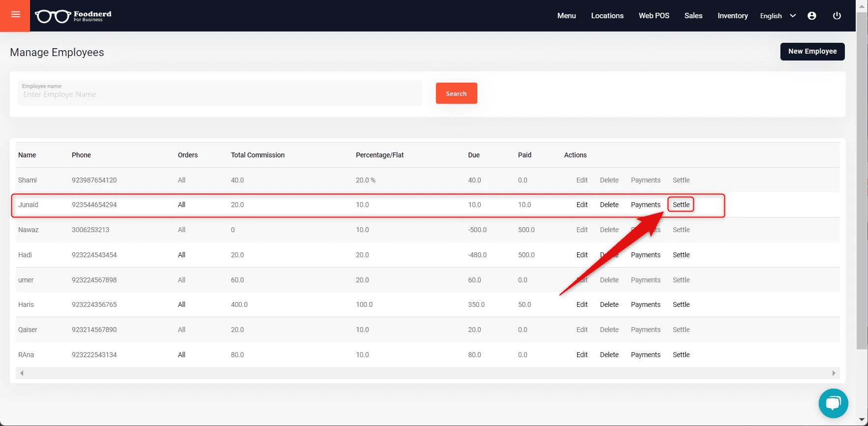Open Payments for Haris
The image size is (868, 426).
pyautogui.click(x=646, y=304)
